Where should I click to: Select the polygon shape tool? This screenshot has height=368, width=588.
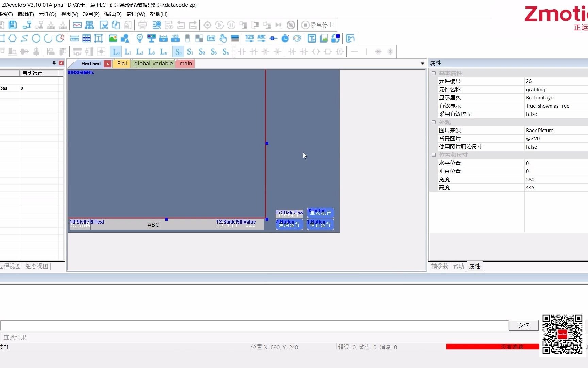13,38
